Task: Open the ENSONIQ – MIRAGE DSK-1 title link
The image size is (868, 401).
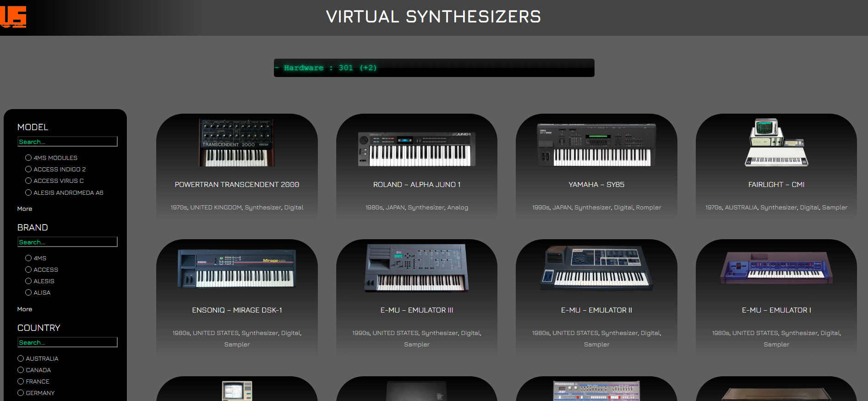Action: (237, 310)
